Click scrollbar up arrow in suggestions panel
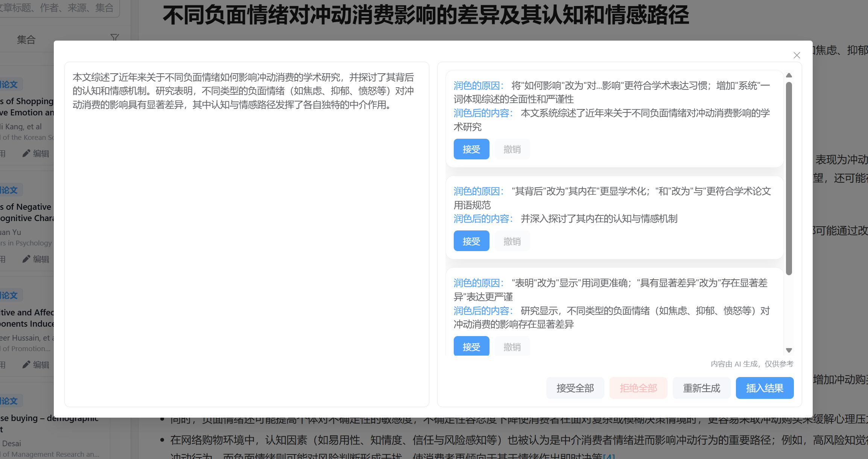The height and width of the screenshot is (459, 868). [x=789, y=76]
